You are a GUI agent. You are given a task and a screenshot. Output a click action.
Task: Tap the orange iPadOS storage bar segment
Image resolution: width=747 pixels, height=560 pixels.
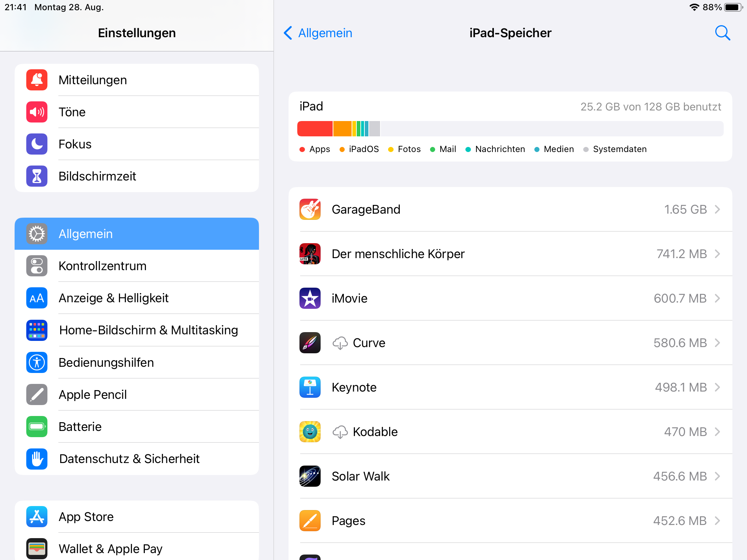tap(342, 129)
